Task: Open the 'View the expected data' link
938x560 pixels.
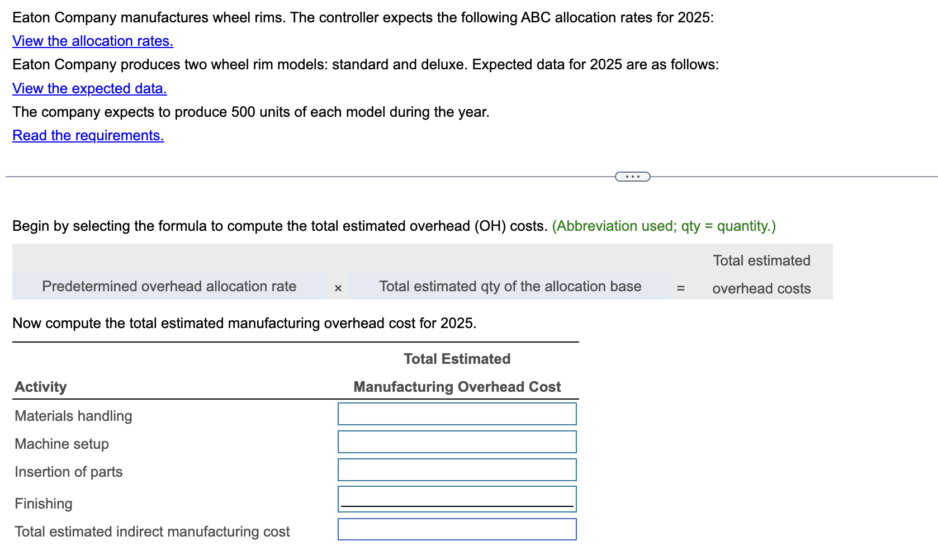Action: 89,88
